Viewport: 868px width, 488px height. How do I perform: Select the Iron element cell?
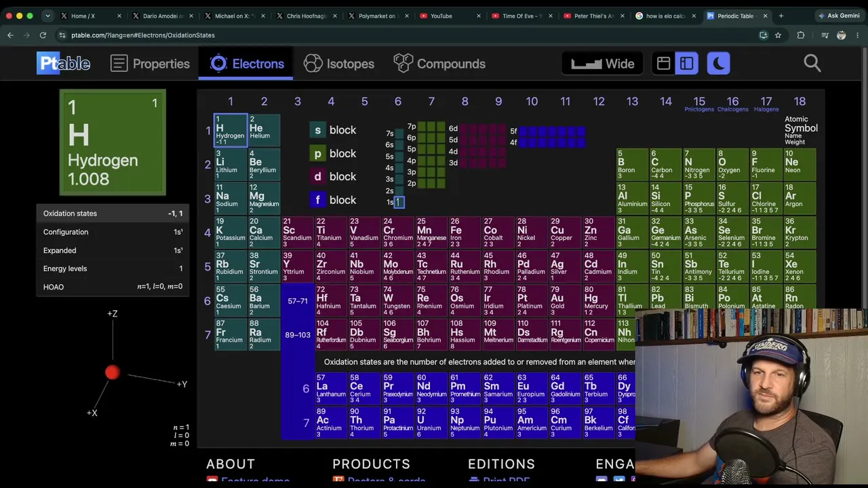(465, 232)
